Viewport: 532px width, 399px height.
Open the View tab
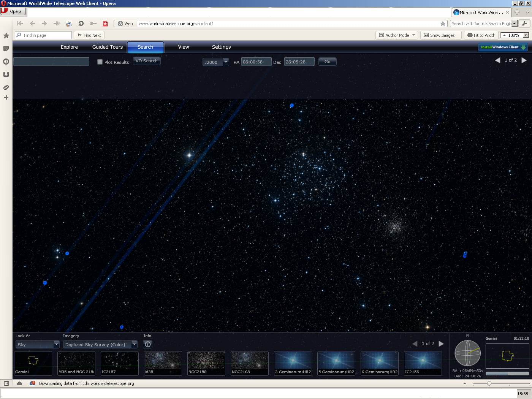pos(184,47)
